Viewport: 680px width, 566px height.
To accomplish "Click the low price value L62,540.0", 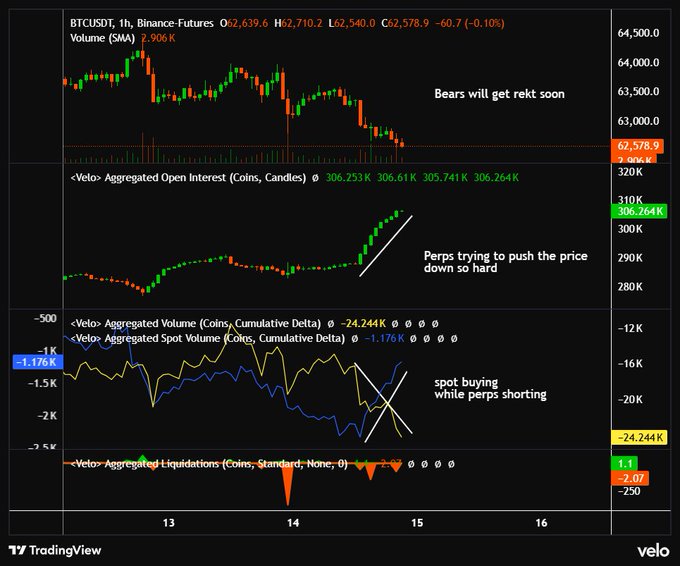I will pyautogui.click(x=352, y=23).
